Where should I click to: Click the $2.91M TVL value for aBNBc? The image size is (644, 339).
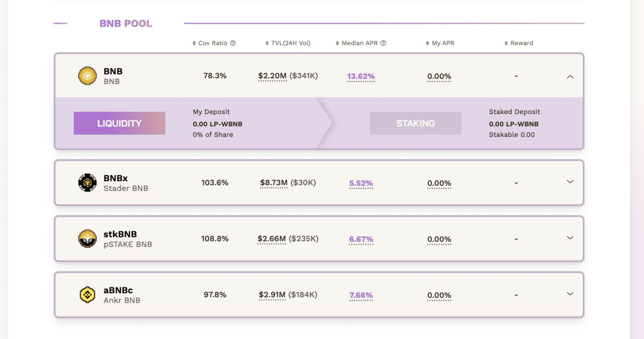tap(272, 294)
